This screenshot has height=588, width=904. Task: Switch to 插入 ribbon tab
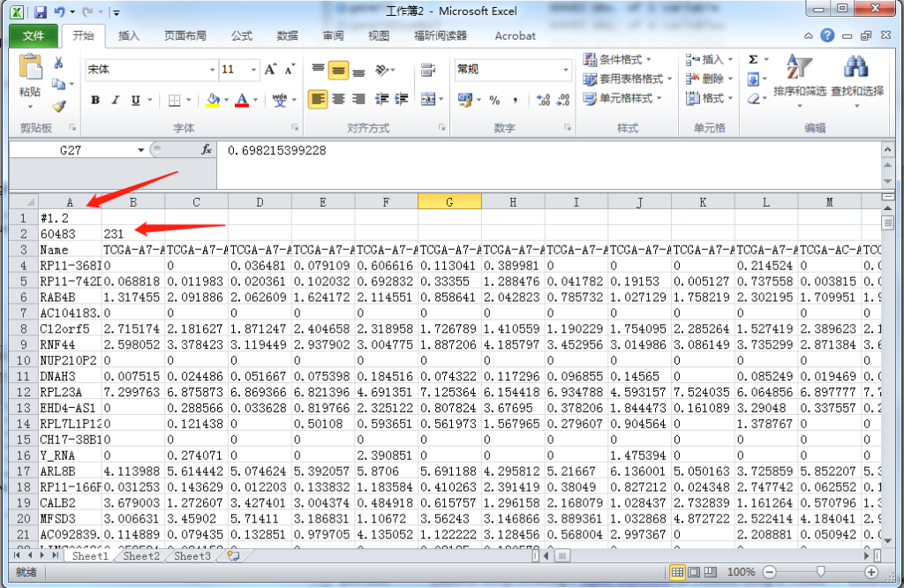pos(129,35)
